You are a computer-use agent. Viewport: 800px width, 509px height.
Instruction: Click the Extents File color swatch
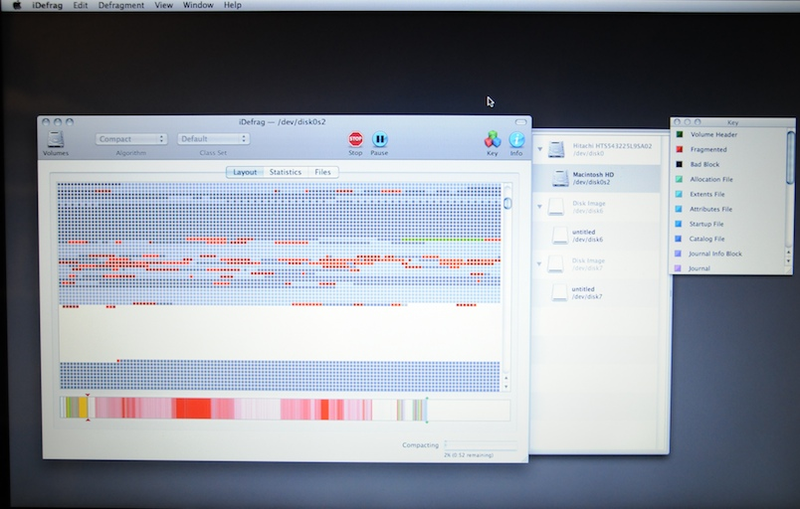tap(679, 194)
